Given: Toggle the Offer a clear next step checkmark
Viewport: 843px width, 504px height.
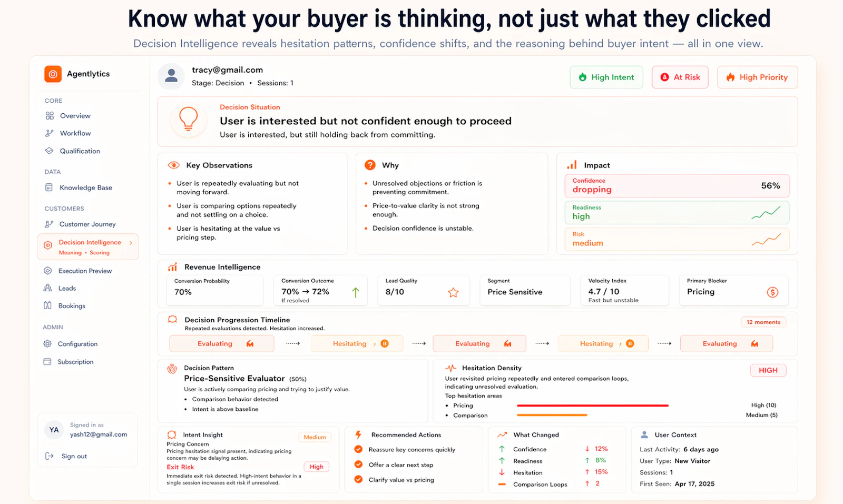Looking at the screenshot, I should pyautogui.click(x=358, y=465).
